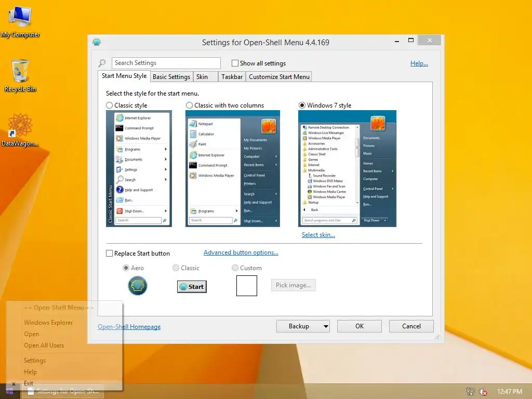Click the taskbar clock showing 12:47 PM
Screen dimensions: 532x399
pos(509,392)
